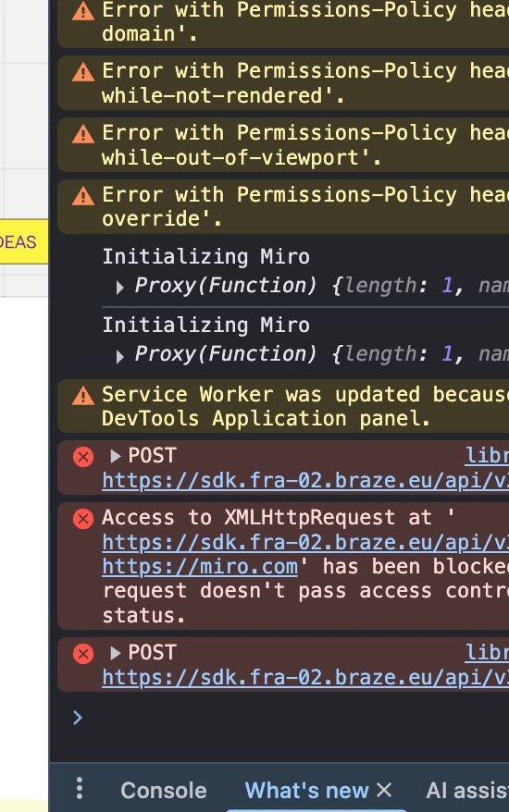Expand the first POST error entry

coord(116,456)
